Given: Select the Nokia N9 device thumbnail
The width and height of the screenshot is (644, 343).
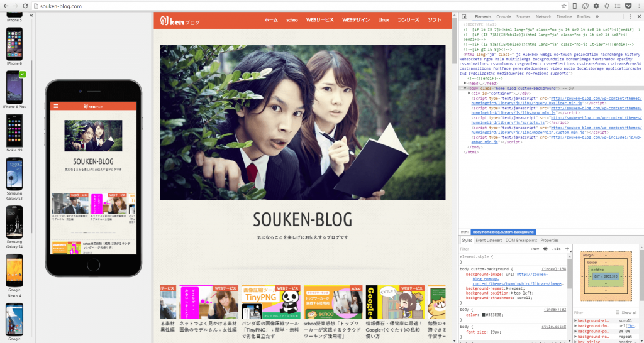Looking at the screenshot, I should point(14,131).
